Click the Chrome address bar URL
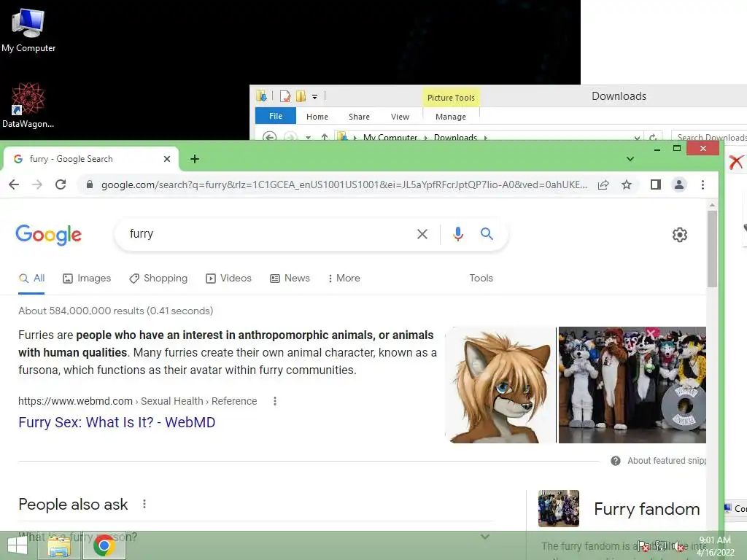 (x=344, y=184)
